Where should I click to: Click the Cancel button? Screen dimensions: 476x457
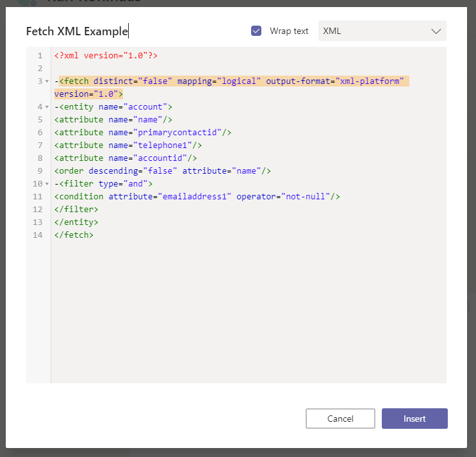tap(340, 419)
